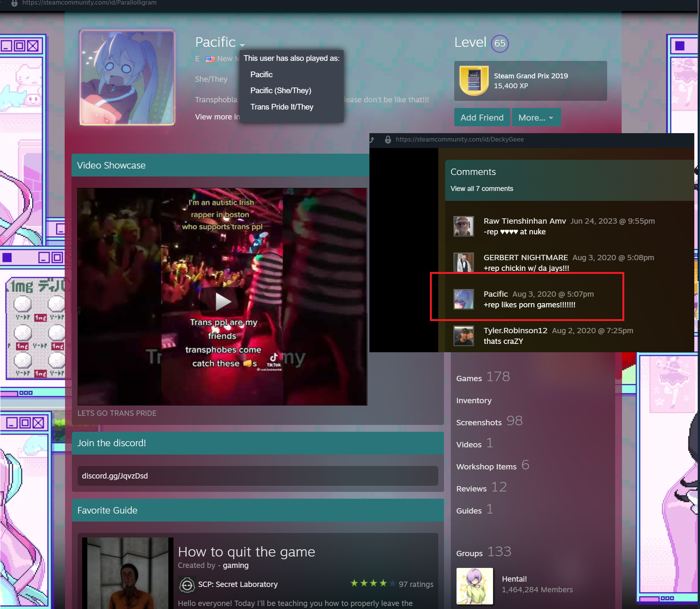Open the guide author gaming link
This screenshot has width=700, height=609.
click(235, 566)
